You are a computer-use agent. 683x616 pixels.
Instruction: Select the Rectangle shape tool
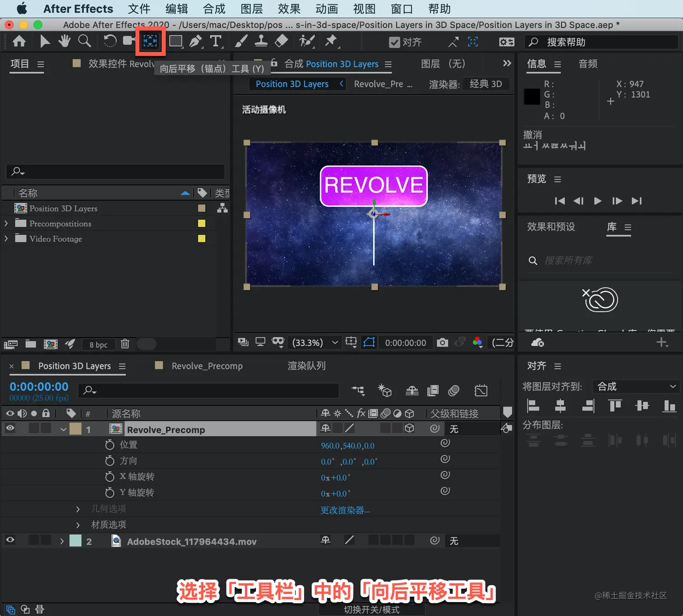[176, 42]
